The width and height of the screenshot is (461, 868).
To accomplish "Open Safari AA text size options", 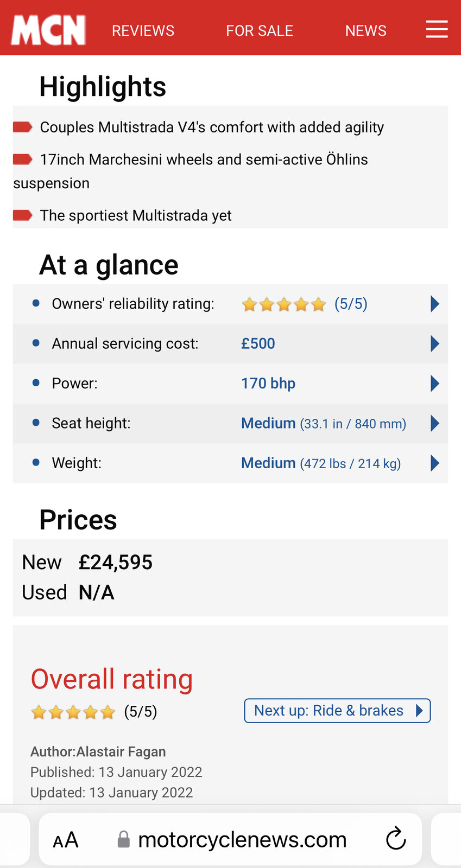I will tap(66, 840).
